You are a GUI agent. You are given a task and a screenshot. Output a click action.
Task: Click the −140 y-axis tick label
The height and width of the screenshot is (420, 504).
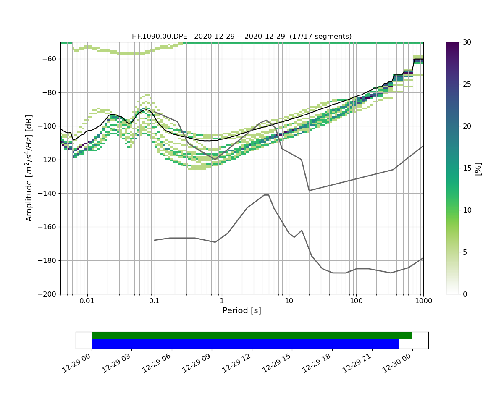[48, 193]
